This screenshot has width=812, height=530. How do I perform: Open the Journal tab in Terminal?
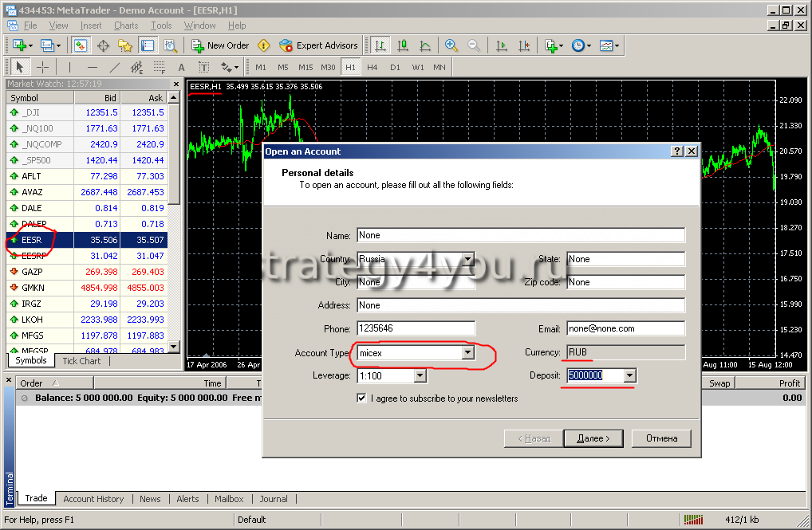[x=274, y=499]
